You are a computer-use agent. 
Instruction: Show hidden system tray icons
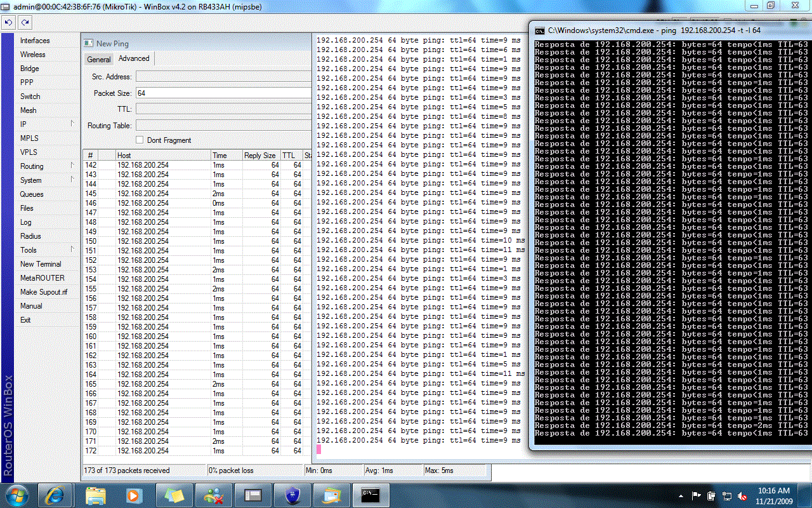pos(681,495)
